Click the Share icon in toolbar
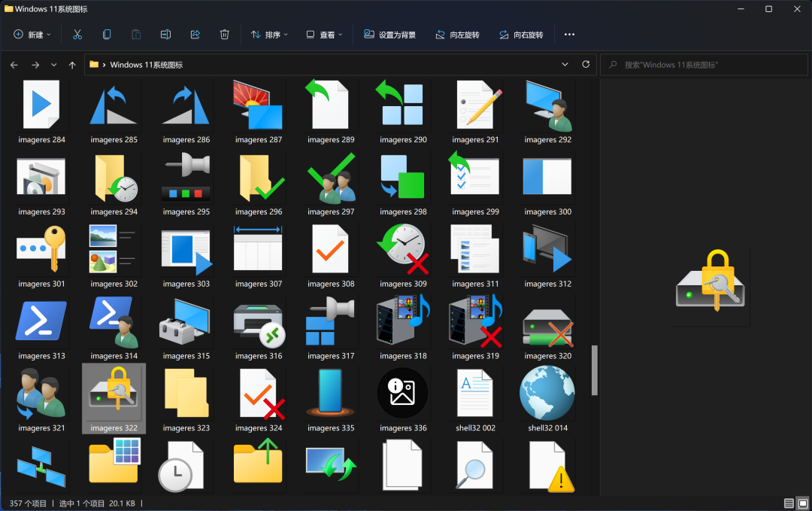 (195, 35)
